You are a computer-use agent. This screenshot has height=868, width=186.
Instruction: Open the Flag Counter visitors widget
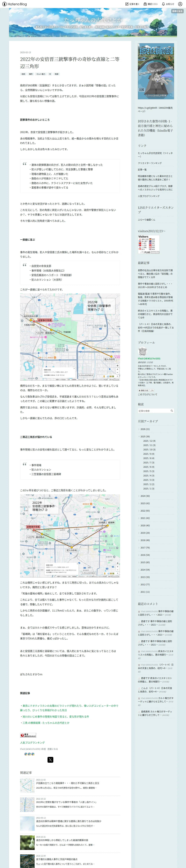tap(149, 244)
